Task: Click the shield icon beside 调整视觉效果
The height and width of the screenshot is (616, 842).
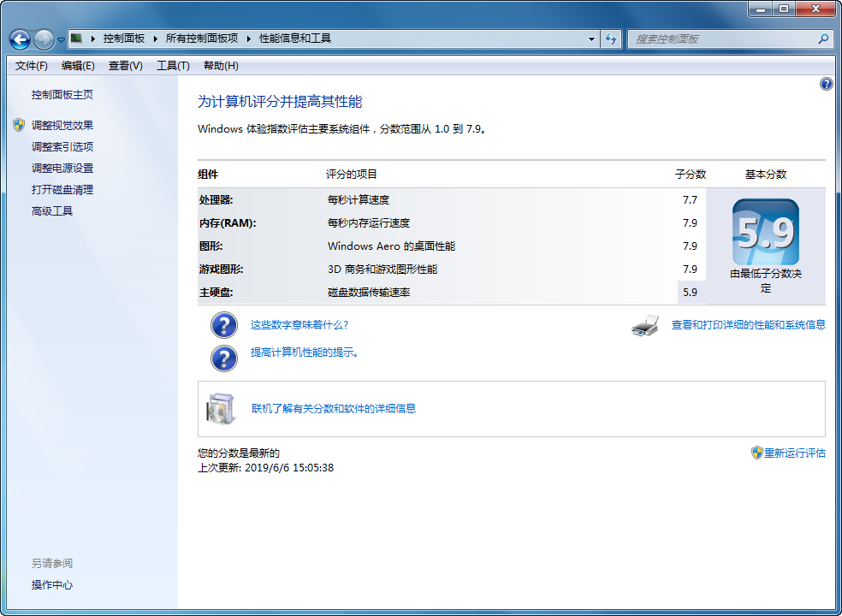Action: click(x=19, y=125)
